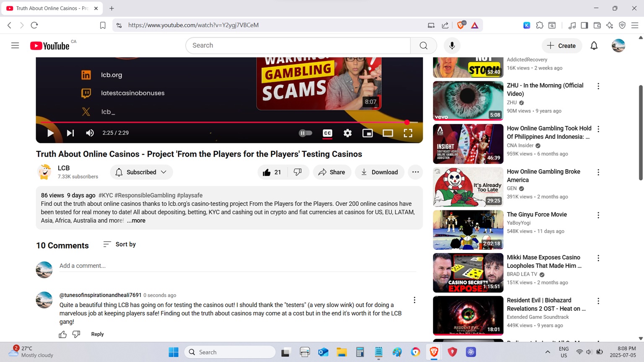Like the comment about LCB testers

tap(63, 334)
